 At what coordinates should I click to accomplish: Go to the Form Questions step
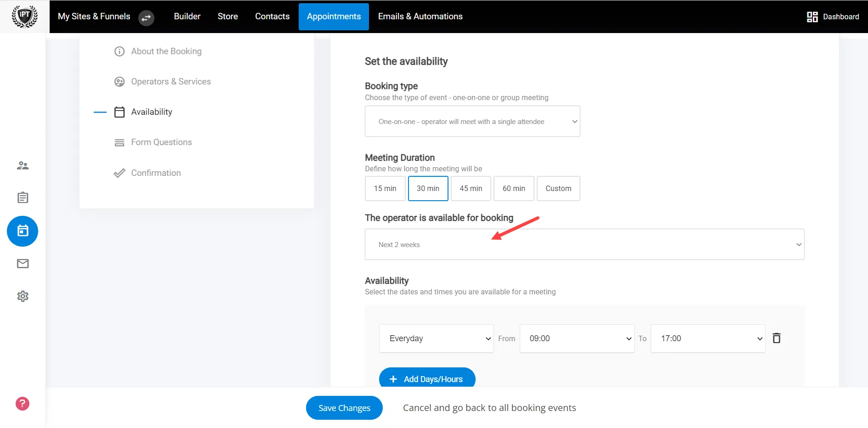point(161,142)
